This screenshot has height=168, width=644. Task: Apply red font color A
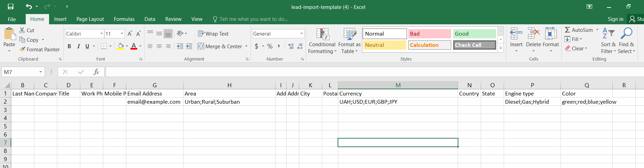pyautogui.click(x=134, y=46)
